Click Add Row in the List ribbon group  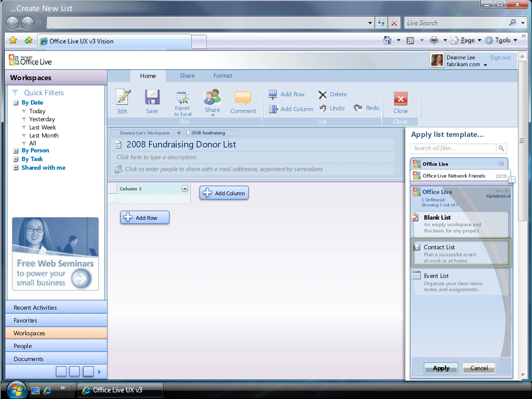pos(286,94)
